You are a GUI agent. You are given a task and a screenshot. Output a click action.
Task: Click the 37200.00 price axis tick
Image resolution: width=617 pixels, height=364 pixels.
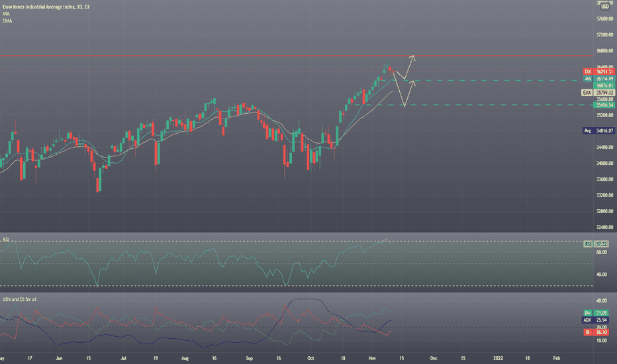pyautogui.click(x=605, y=35)
